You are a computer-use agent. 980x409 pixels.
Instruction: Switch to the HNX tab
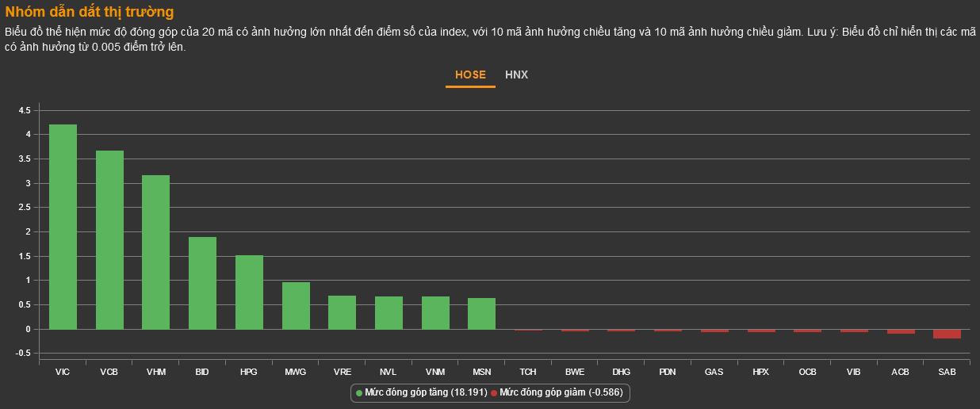coord(516,75)
